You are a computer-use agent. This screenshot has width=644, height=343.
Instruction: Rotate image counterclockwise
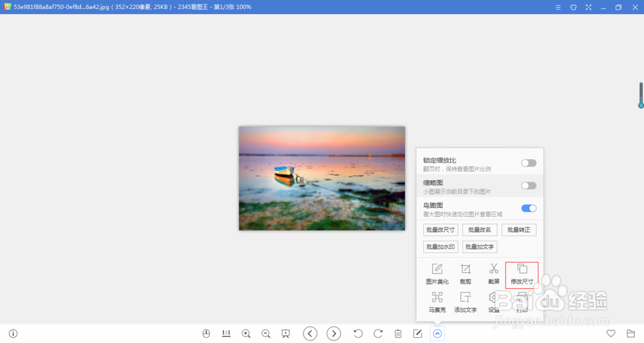pyautogui.click(x=358, y=333)
